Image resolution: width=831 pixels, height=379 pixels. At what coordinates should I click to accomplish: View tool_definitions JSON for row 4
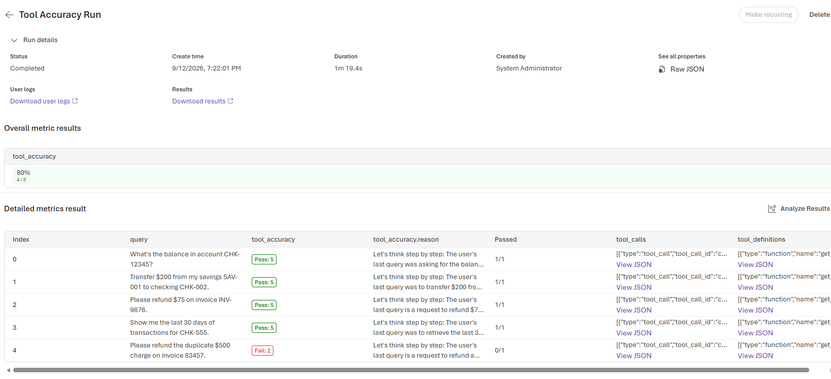coord(755,356)
